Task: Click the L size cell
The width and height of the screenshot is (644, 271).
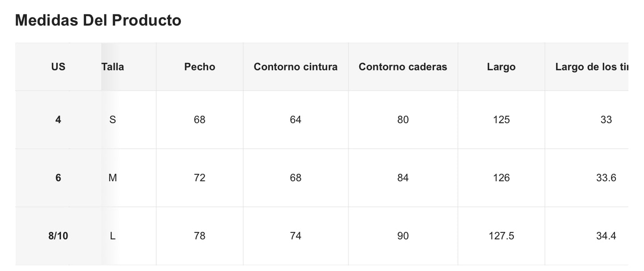Action: (113, 236)
